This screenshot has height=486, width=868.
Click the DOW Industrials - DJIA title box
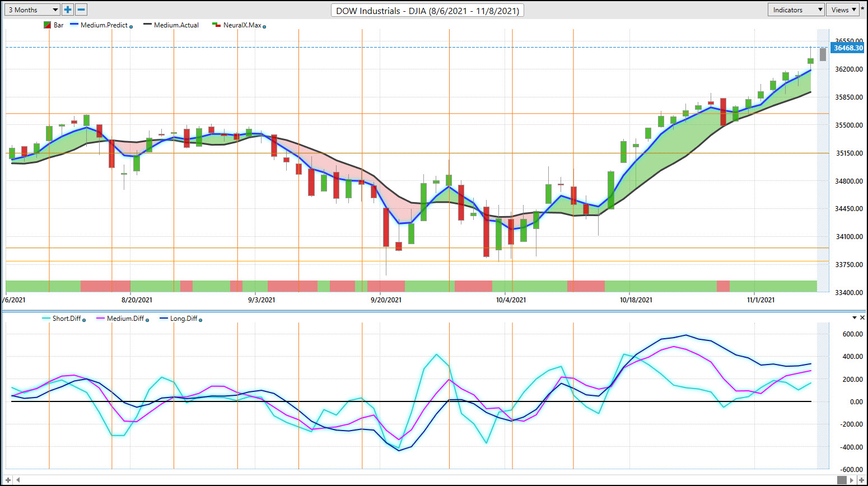coord(427,11)
